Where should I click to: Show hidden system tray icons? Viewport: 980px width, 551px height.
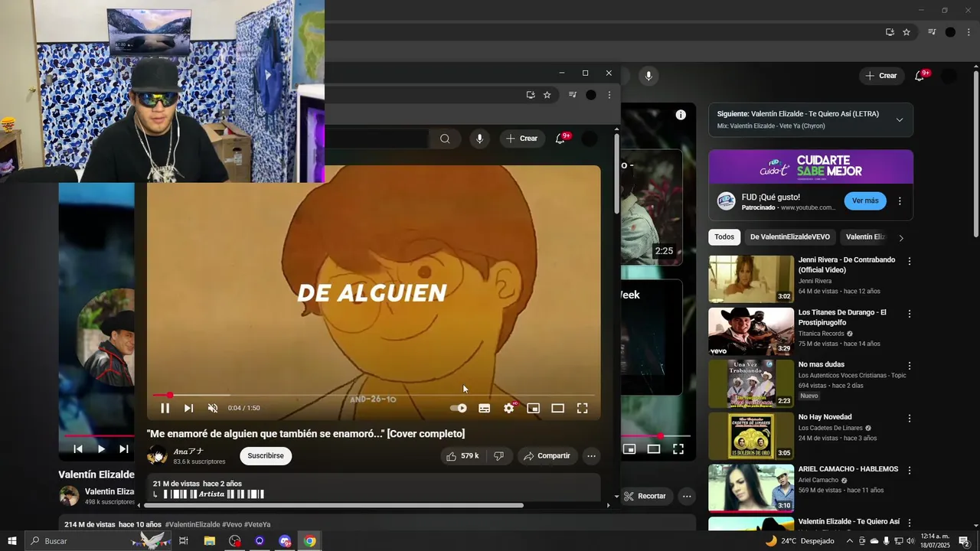coord(849,541)
